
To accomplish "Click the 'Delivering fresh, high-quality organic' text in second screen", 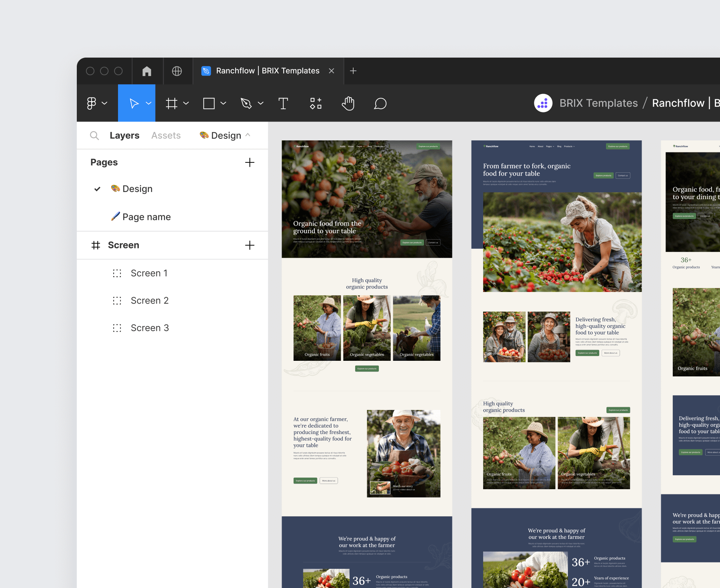I will (600, 326).
